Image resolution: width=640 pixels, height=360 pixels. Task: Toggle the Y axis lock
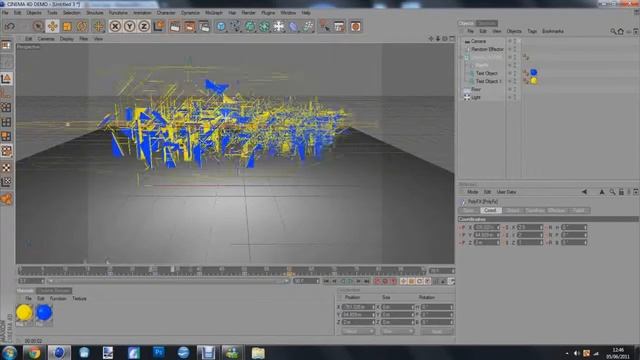[130, 27]
